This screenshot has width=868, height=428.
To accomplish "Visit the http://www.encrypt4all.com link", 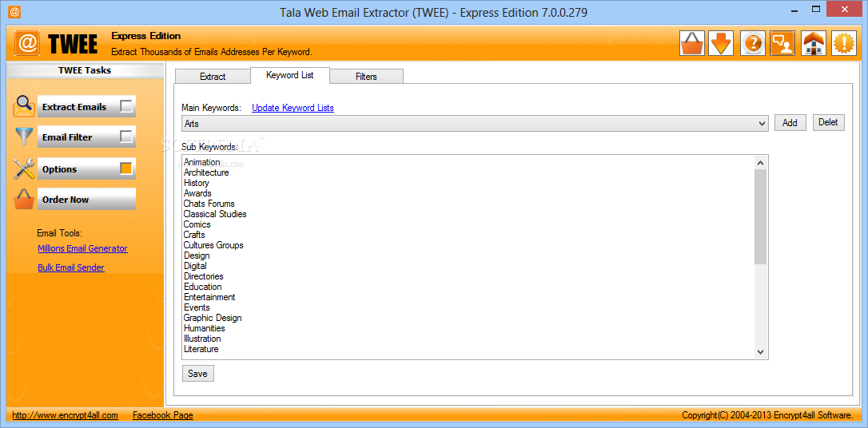I will (65, 414).
